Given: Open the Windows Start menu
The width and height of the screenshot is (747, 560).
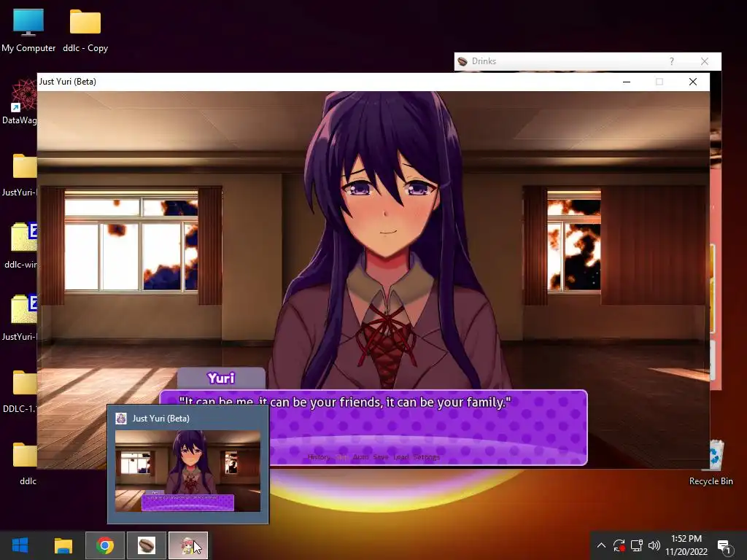Looking at the screenshot, I should click(x=20, y=545).
